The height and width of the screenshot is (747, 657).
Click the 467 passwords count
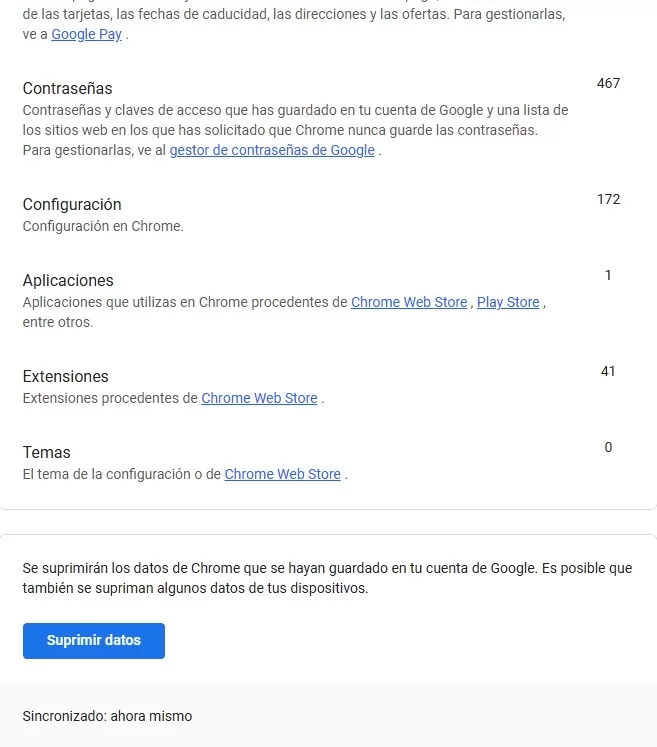point(608,83)
